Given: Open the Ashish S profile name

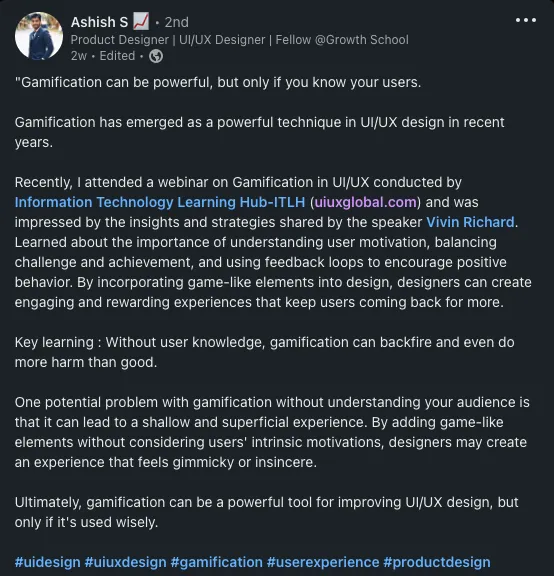Looking at the screenshot, I should 99,22.
